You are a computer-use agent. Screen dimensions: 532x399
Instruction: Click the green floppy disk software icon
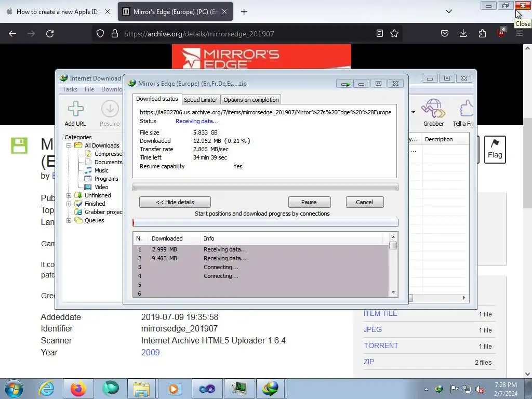coord(19,145)
